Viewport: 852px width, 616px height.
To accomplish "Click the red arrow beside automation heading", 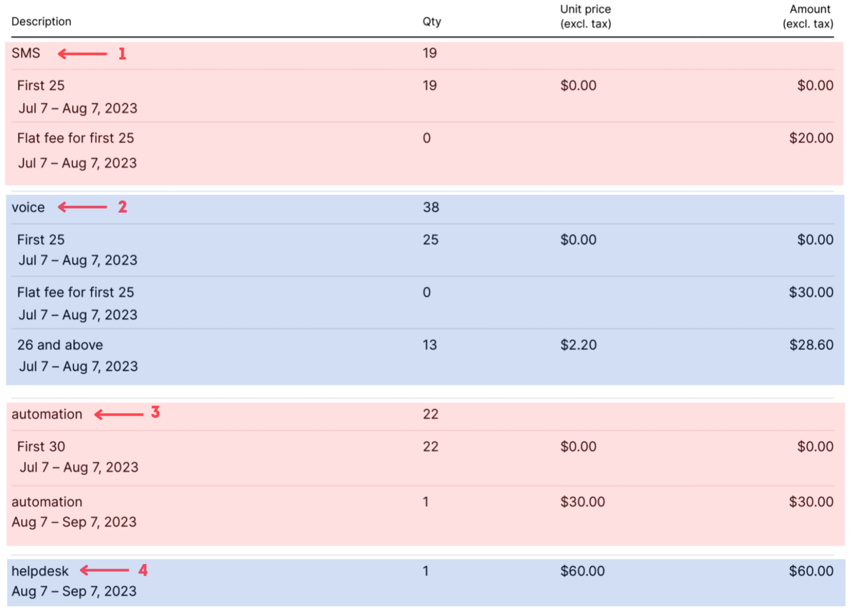I will [119, 415].
